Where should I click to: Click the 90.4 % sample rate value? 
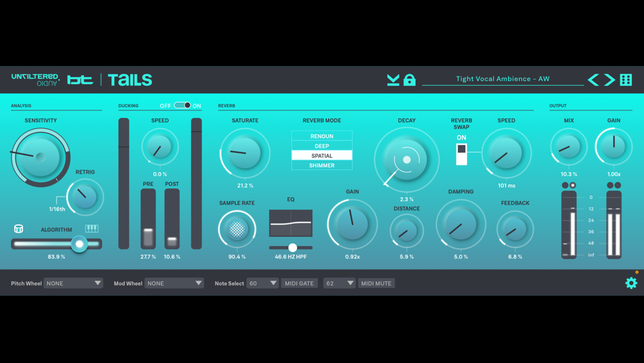coord(237,257)
